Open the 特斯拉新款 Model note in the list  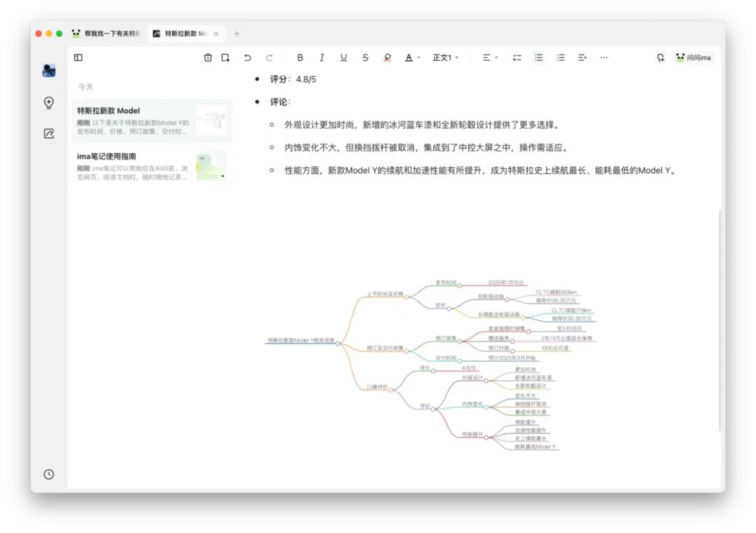152,120
